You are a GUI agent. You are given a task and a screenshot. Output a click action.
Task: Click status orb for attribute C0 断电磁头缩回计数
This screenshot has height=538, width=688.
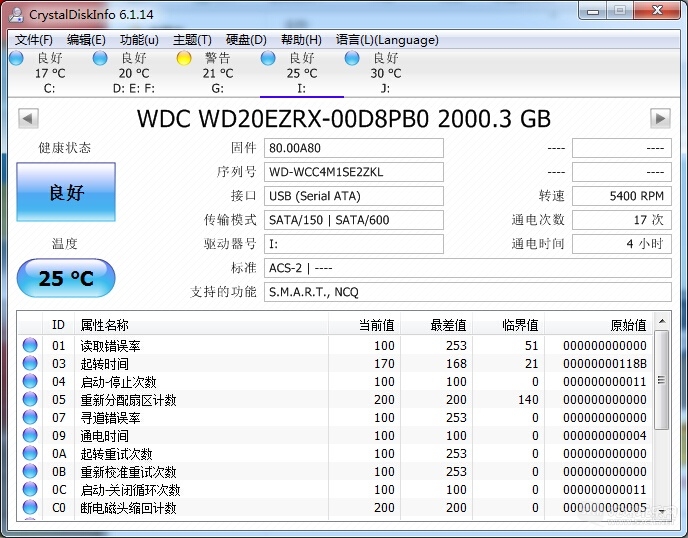click(x=30, y=507)
